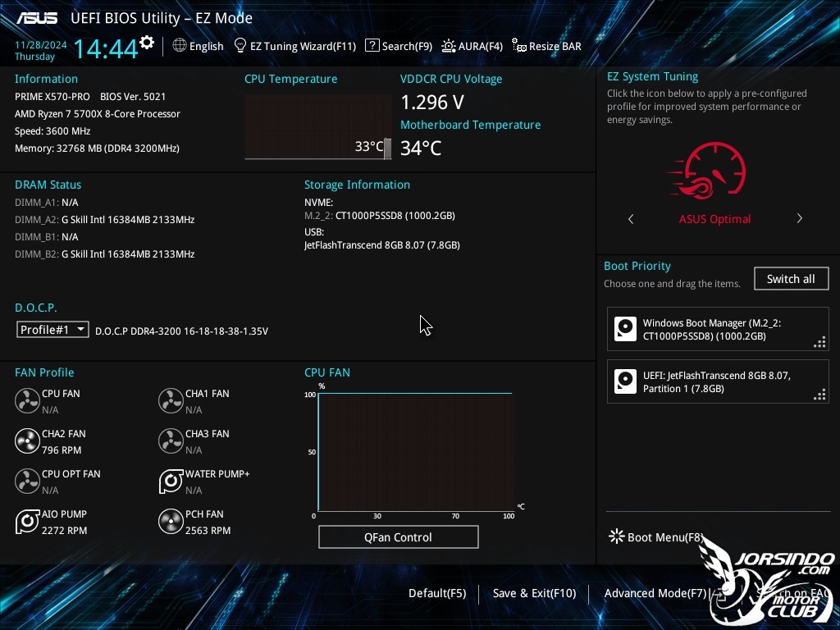Click UEFI JetFlashTranscend disk icon
The width and height of the screenshot is (840, 630).
pos(625,381)
